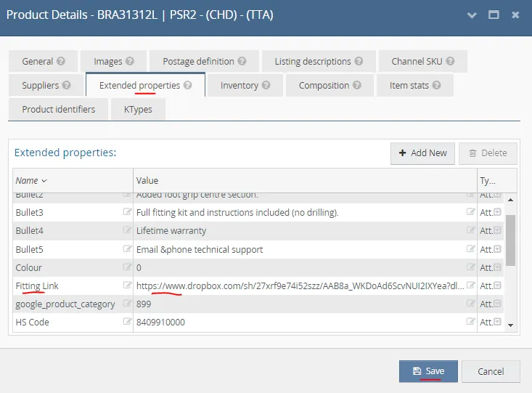Open Type dropdown for Fitting Link row
Viewport: 532px width, 393px height.
497,285
